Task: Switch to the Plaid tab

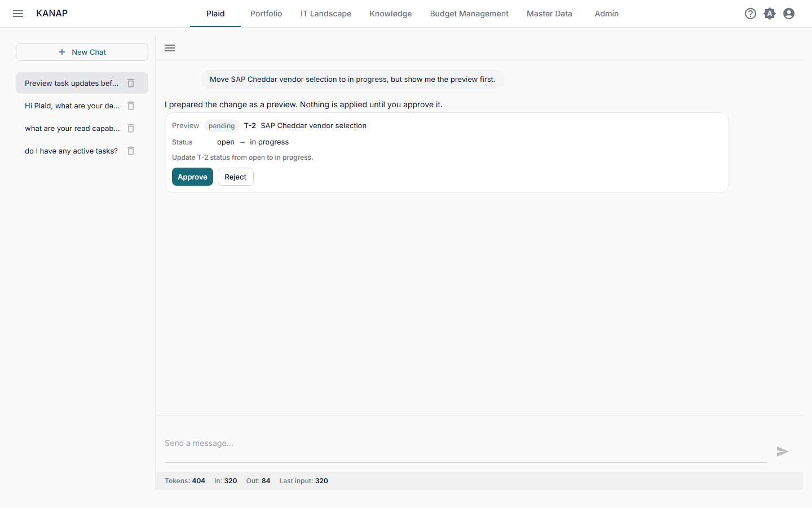Action: tap(215, 14)
